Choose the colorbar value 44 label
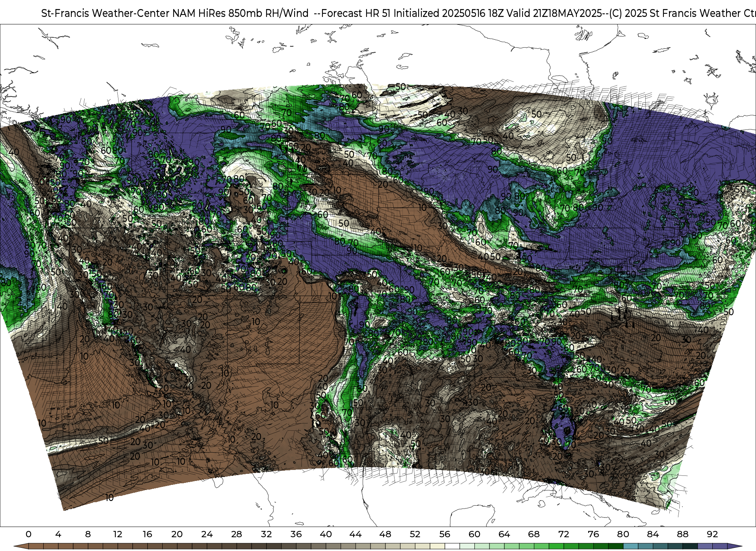The image size is (756, 551). click(356, 534)
